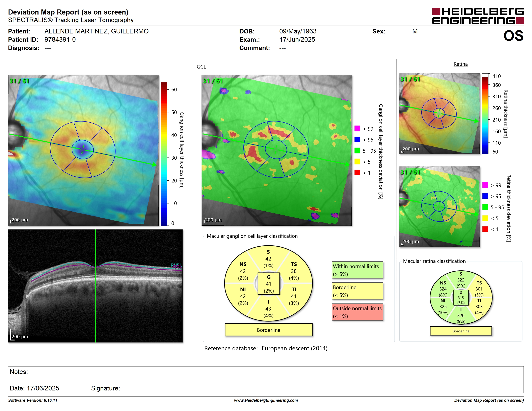Click the G center box value 41
This screenshot has width=532, height=411.
[x=268, y=284]
